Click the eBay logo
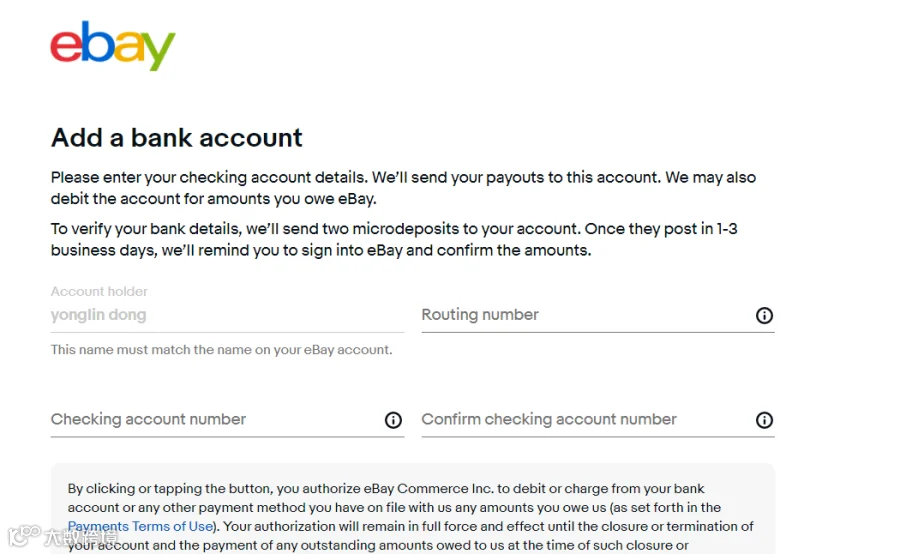Screen dimensions: 900x554 coord(112,45)
